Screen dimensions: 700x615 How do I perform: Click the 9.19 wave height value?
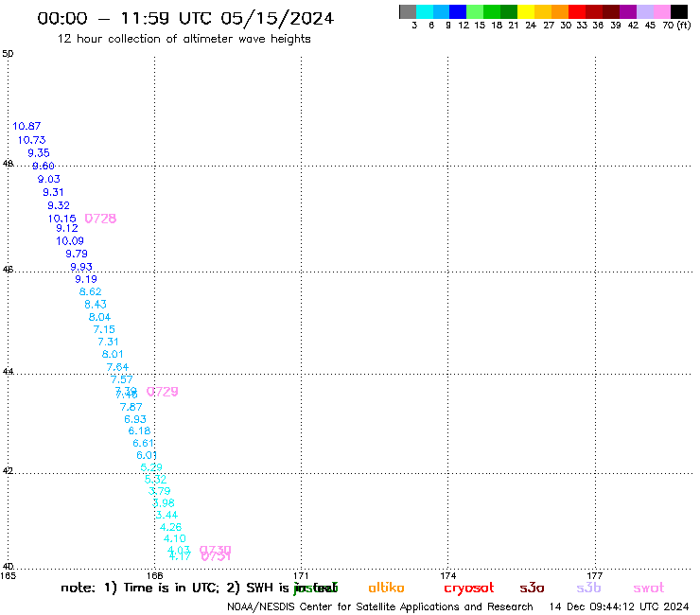pos(86,279)
